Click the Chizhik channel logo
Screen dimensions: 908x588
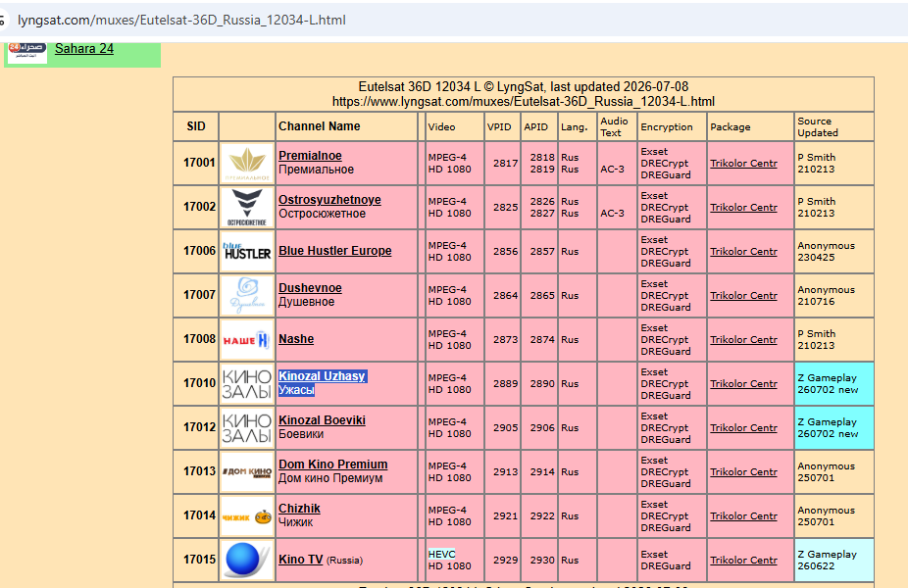pyautogui.click(x=247, y=515)
